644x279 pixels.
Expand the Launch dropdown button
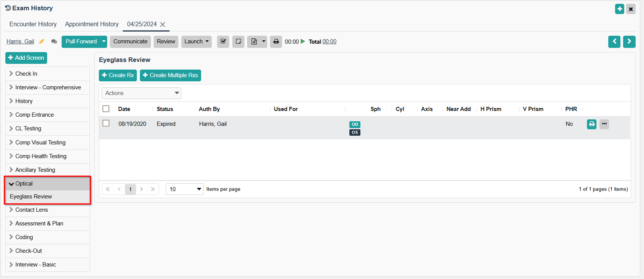pyautogui.click(x=197, y=41)
